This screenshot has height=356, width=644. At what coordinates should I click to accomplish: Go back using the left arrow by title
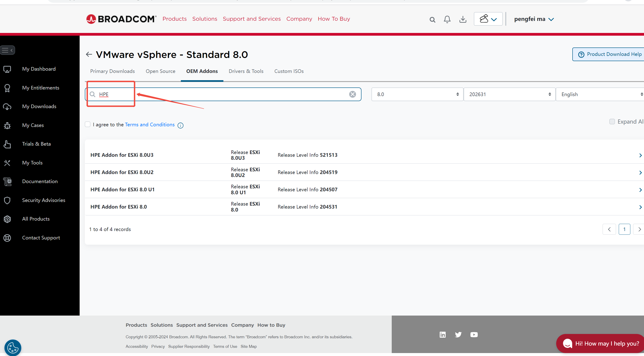click(x=89, y=55)
